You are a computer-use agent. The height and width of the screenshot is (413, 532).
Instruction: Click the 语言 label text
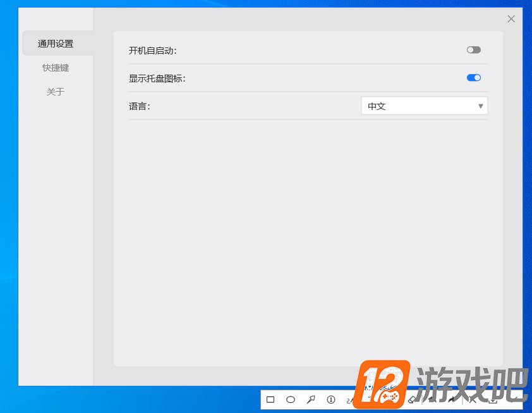140,106
